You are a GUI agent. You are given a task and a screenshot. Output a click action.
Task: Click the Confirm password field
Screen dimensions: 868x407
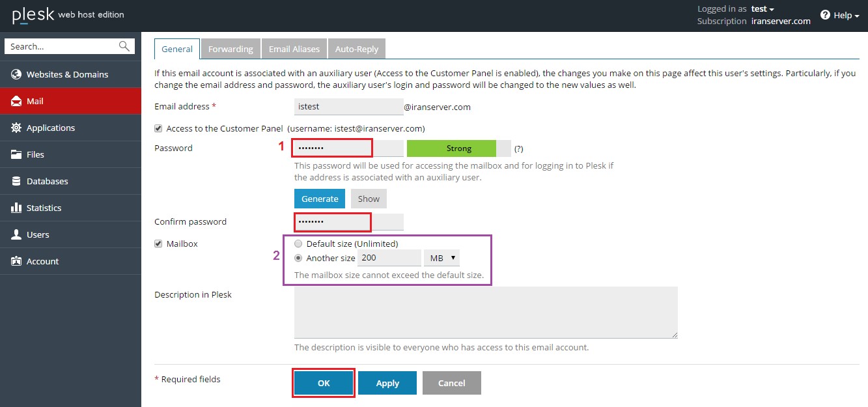pos(349,222)
